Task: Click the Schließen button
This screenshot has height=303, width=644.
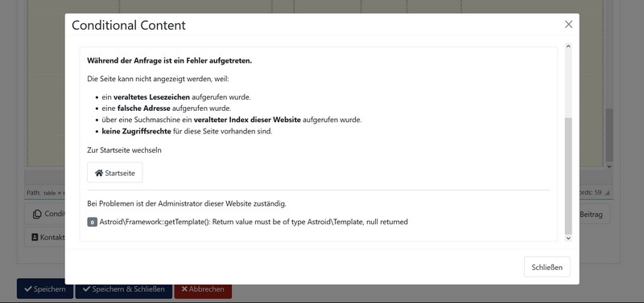Action: pyautogui.click(x=547, y=268)
